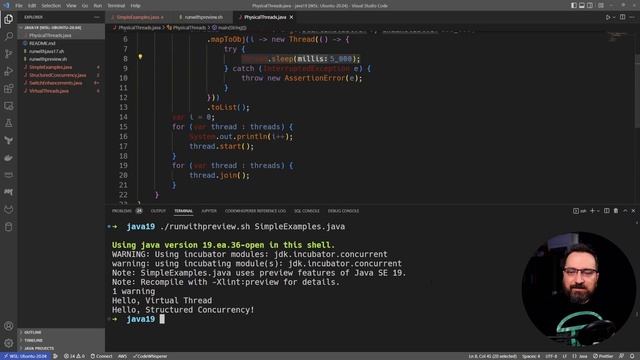
Task: Open the Help menu
Action: (136, 6)
